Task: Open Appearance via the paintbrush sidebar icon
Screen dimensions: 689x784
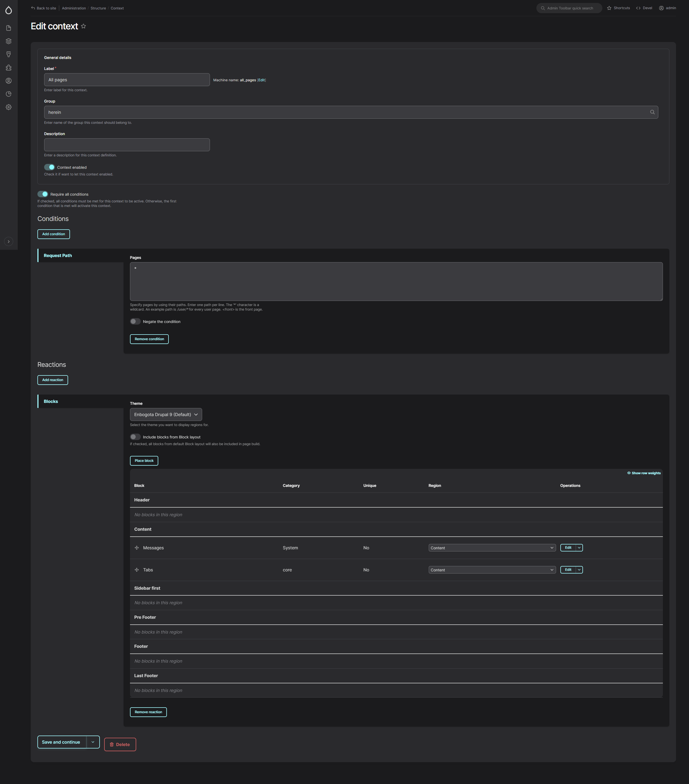Action: coord(8,54)
